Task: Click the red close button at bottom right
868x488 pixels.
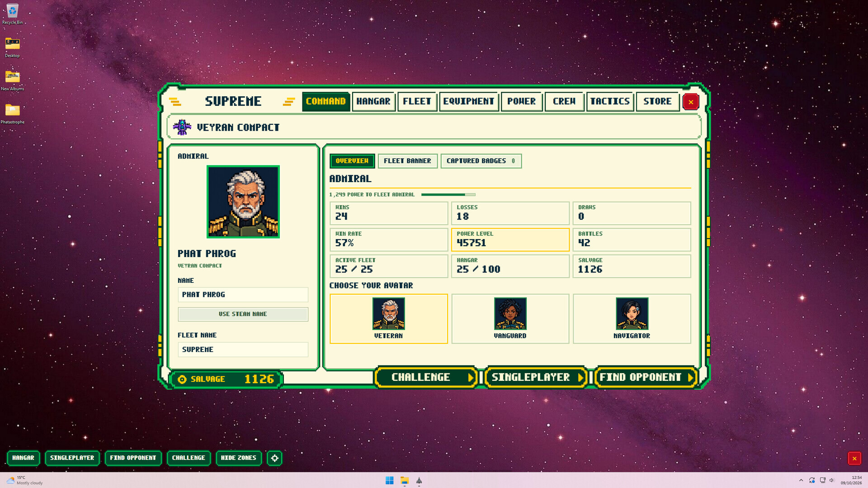Action: click(854, 458)
